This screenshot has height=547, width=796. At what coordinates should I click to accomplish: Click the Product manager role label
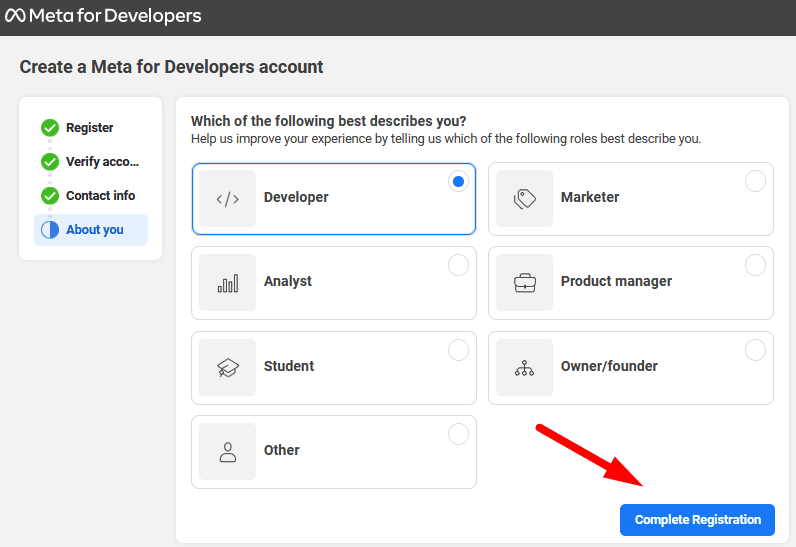616,281
